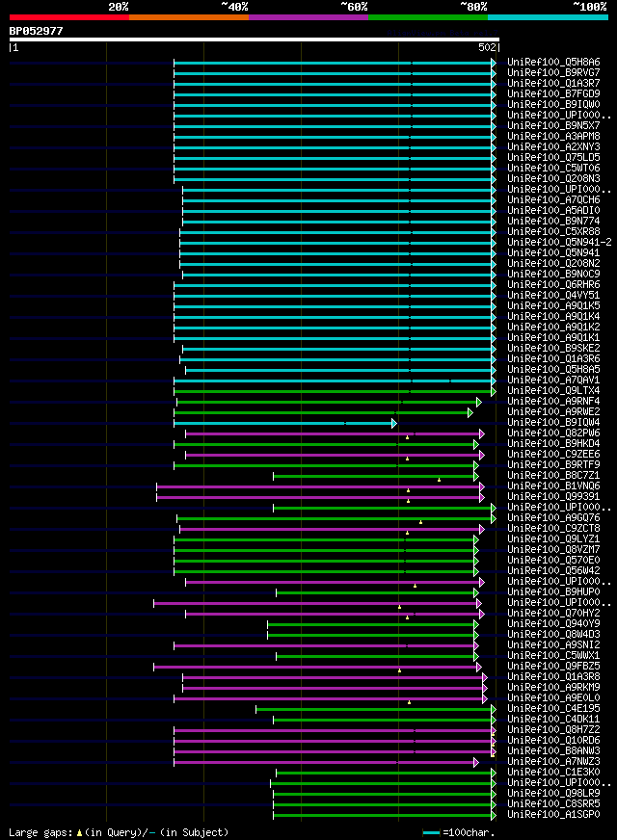Image resolution: width=617 pixels, height=840 pixels.
Task: Select the UniRef100_A3APM8 label
Action: (x=553, y=136)
